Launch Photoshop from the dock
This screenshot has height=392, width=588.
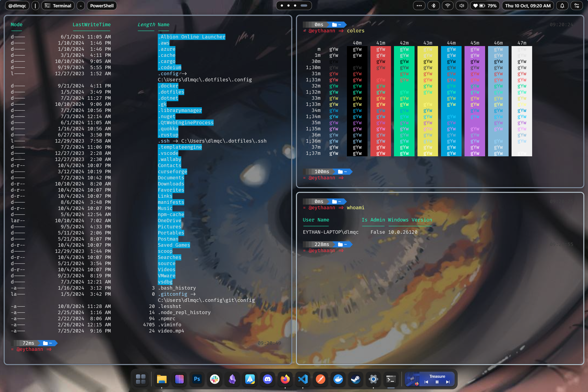coord(197,379)
